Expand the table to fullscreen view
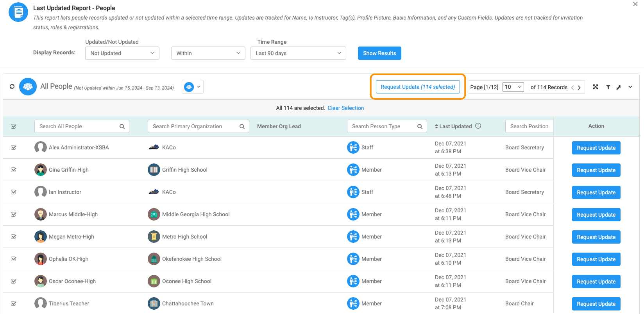 click(596, 87)
